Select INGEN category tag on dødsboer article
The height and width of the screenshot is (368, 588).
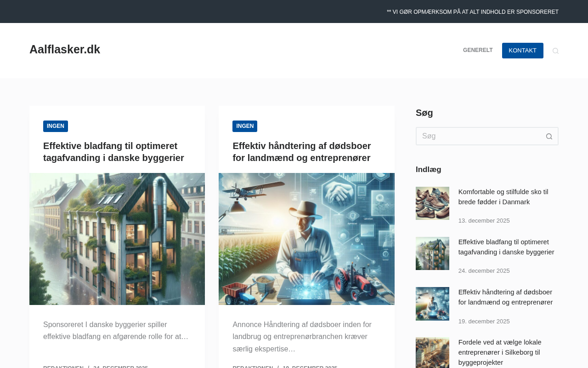click(x=245, y=126)
